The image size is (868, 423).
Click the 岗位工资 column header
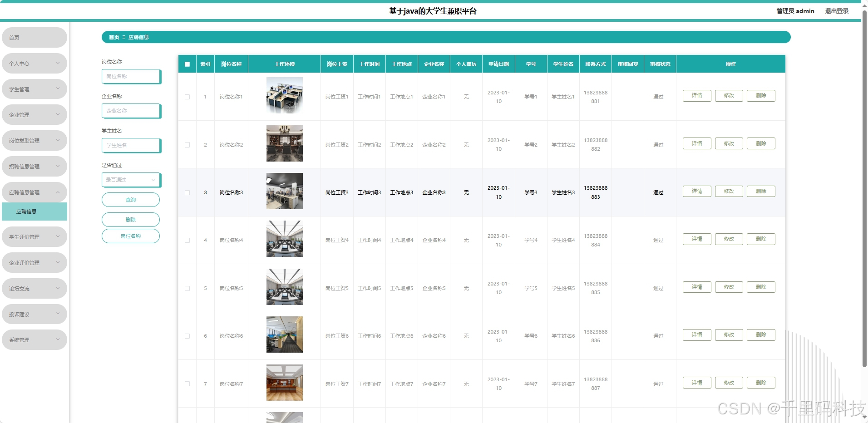[337, 64]
